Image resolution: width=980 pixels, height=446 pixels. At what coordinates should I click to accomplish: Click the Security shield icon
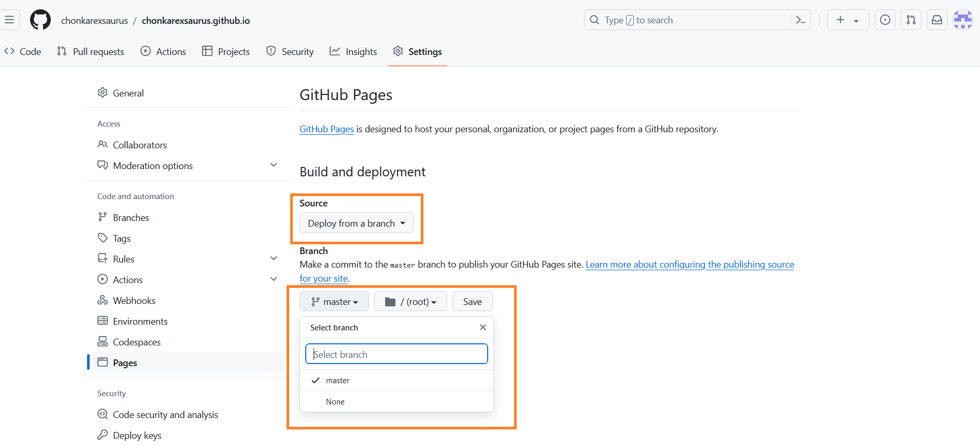tap(271, 51)
